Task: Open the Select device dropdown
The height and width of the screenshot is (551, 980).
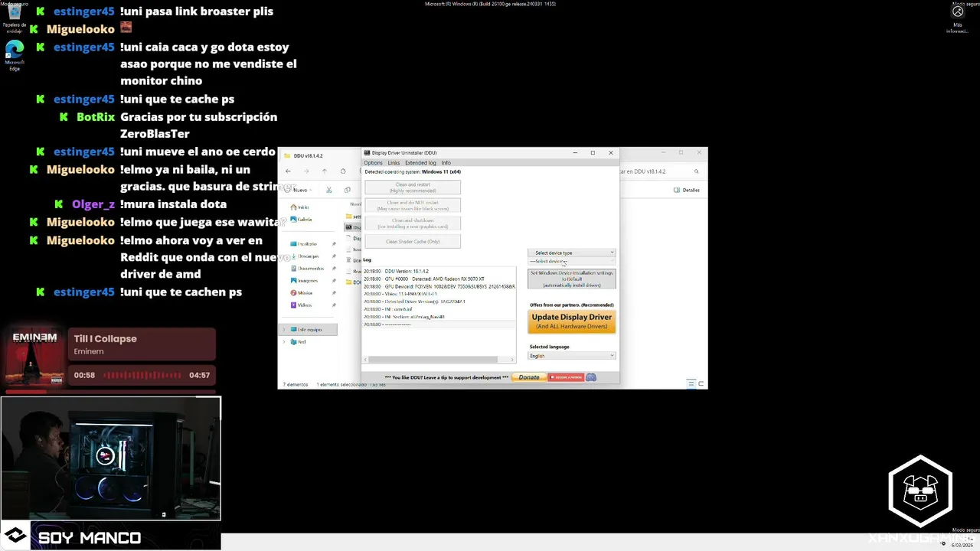Action: (571, 262)
